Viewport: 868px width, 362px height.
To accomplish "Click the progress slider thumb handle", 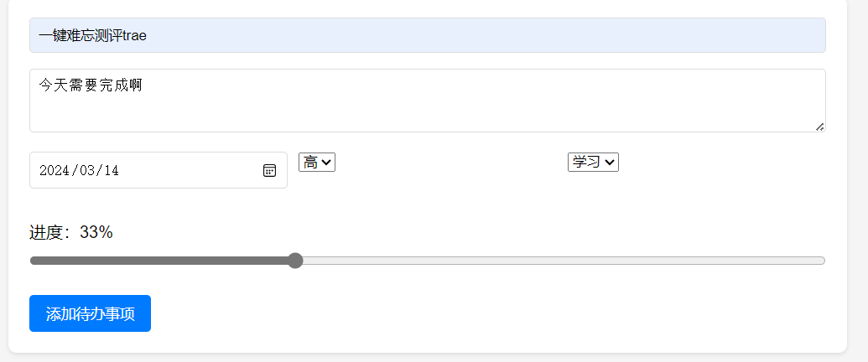I will (x=295, y=261).
